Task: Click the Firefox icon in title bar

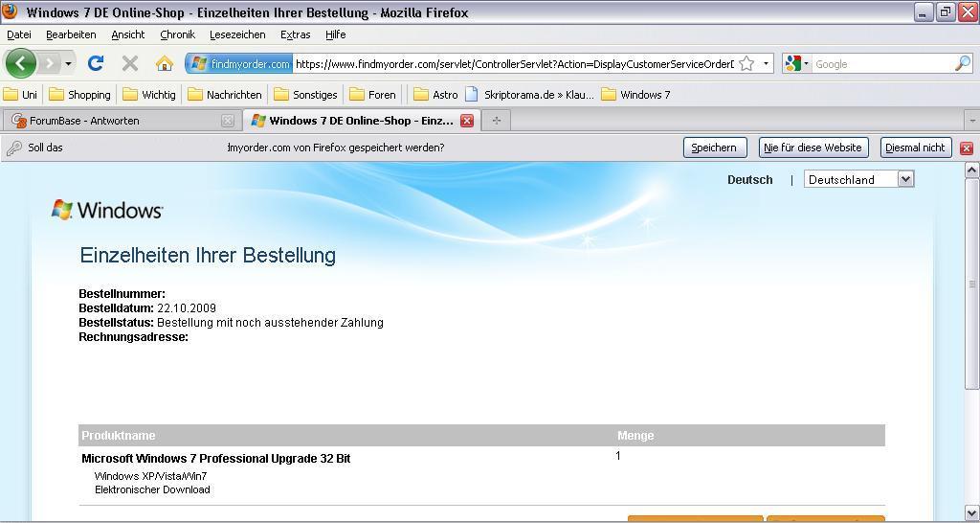Action: click(10, 11)
